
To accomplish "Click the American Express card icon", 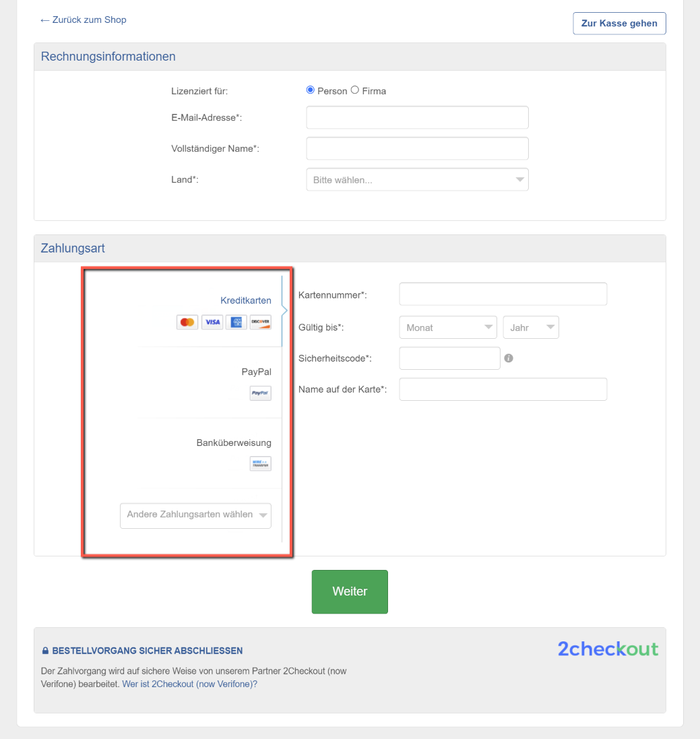I will (236, 322).
